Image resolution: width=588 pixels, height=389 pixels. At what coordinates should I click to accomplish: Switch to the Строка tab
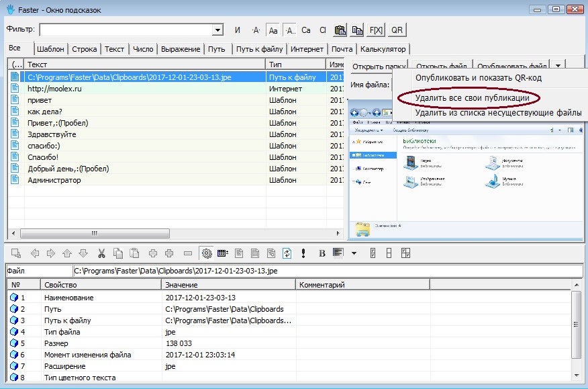click(85, 49)
